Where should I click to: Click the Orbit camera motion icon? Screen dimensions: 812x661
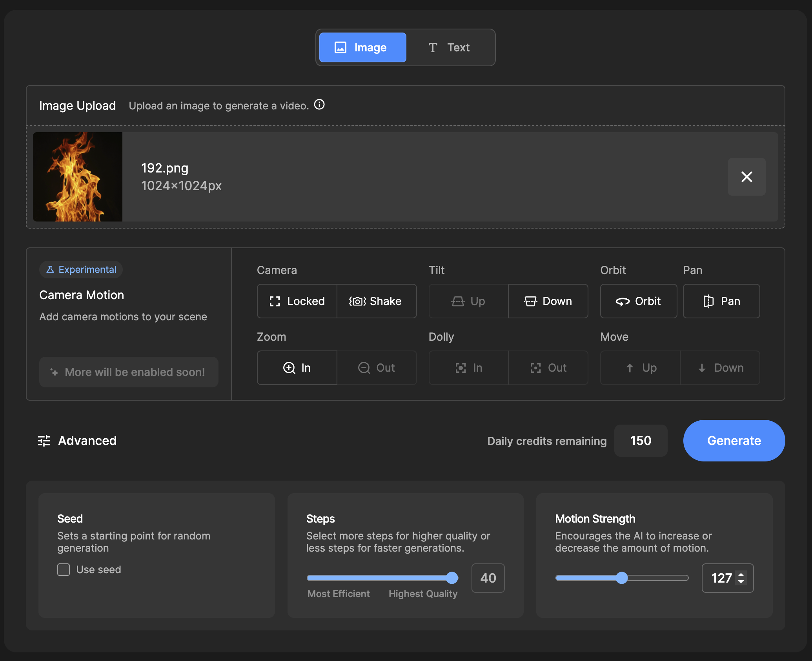(623, 301)
